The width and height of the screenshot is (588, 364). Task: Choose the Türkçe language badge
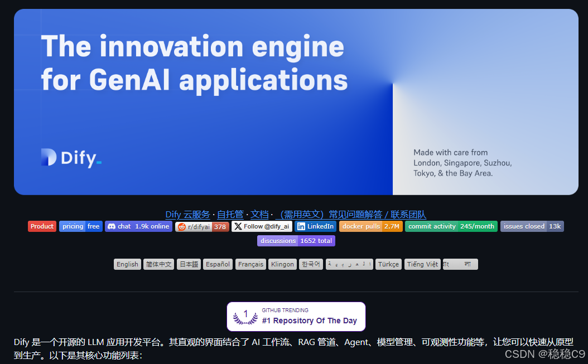388,264
